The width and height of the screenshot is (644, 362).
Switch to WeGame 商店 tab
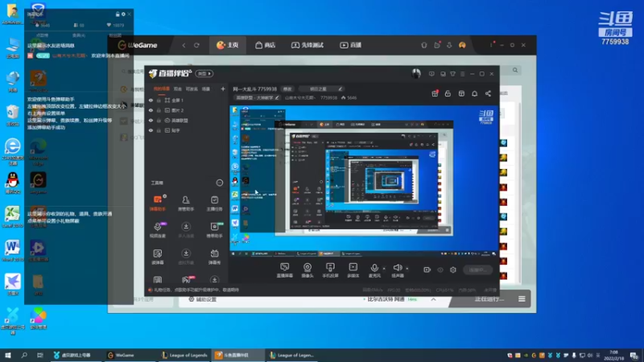click(266, 45)
